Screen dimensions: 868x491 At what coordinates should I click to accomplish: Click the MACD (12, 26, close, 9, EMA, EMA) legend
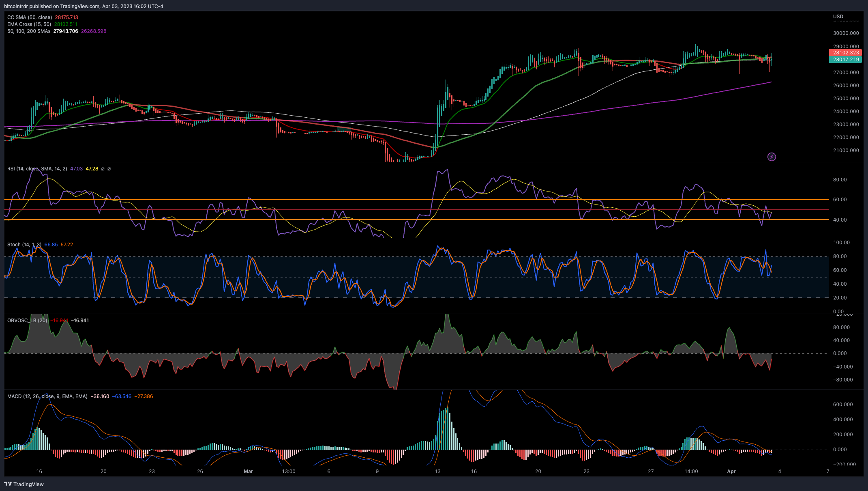coord(47,396)
